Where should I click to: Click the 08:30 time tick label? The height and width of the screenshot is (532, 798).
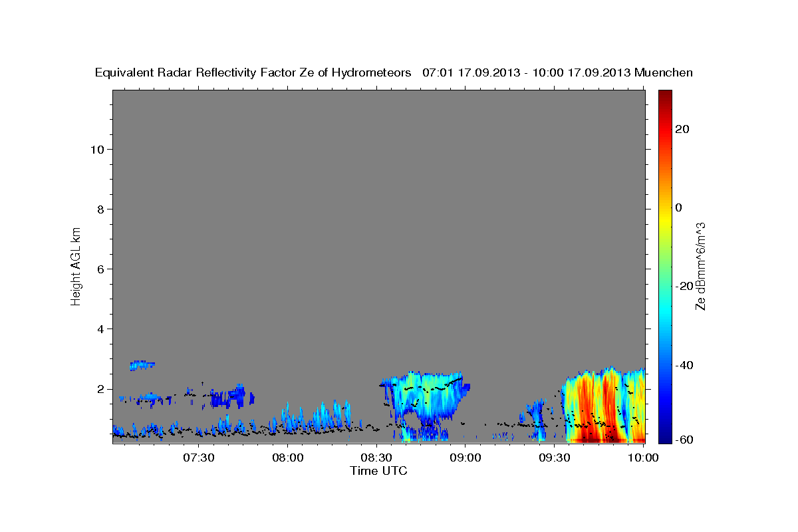pos(377,458)
